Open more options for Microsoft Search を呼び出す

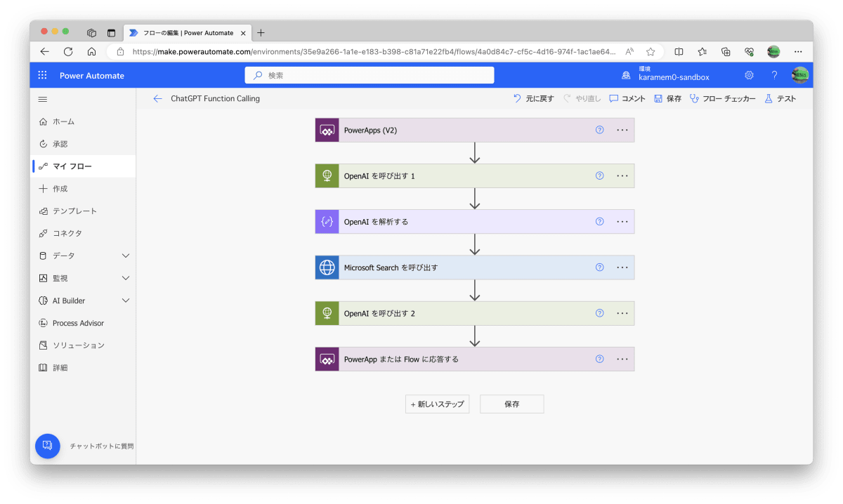pyautogui.click(x=622, y=267)
